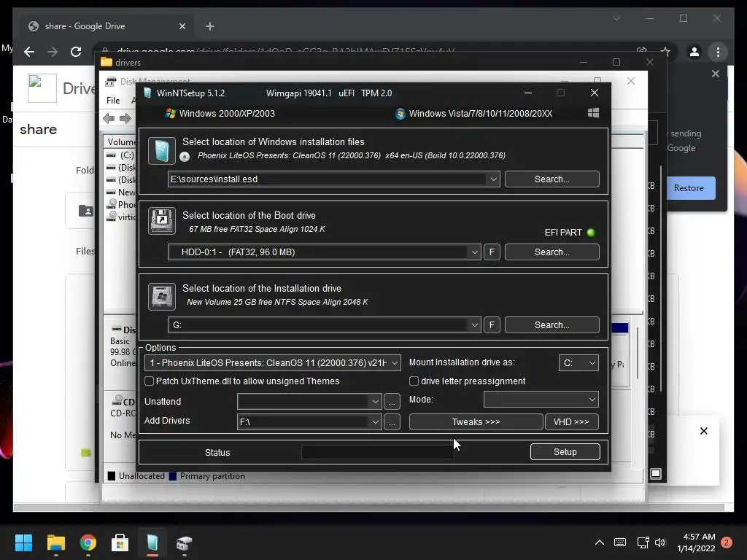747x560 pixels.
Task: Open the clock showing 4:57 AM
Action: [x=696, y=542]
